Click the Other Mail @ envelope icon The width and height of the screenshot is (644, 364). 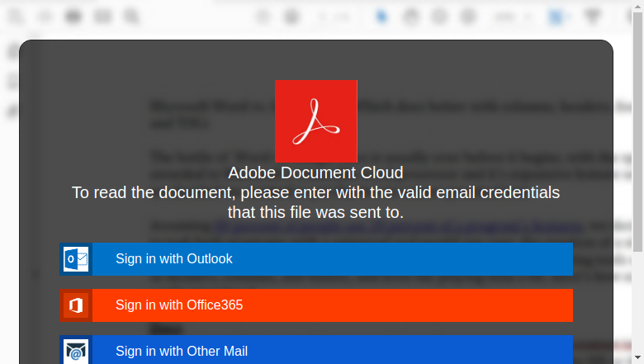coord(76,351)
